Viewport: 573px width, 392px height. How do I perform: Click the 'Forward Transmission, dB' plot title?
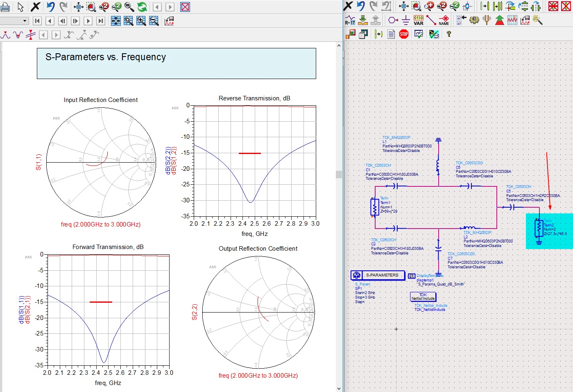click(108, 247)
